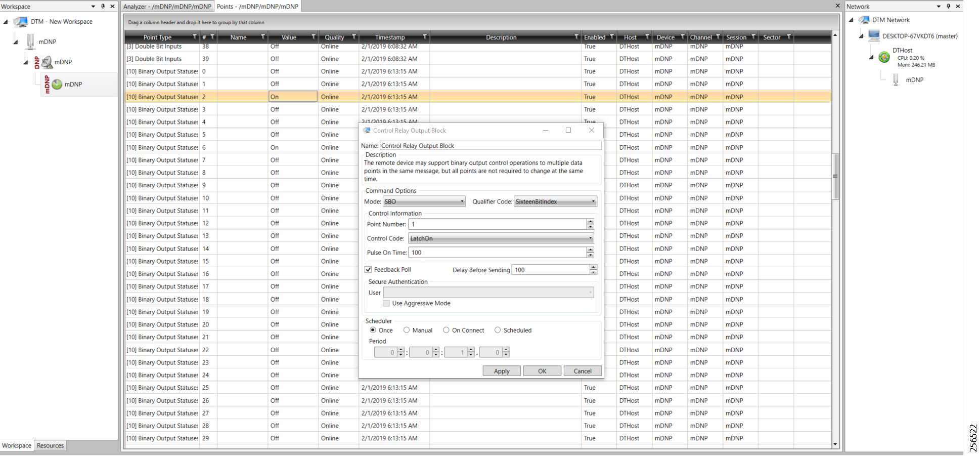Switch to the Points tab

[x=258, y=6]
